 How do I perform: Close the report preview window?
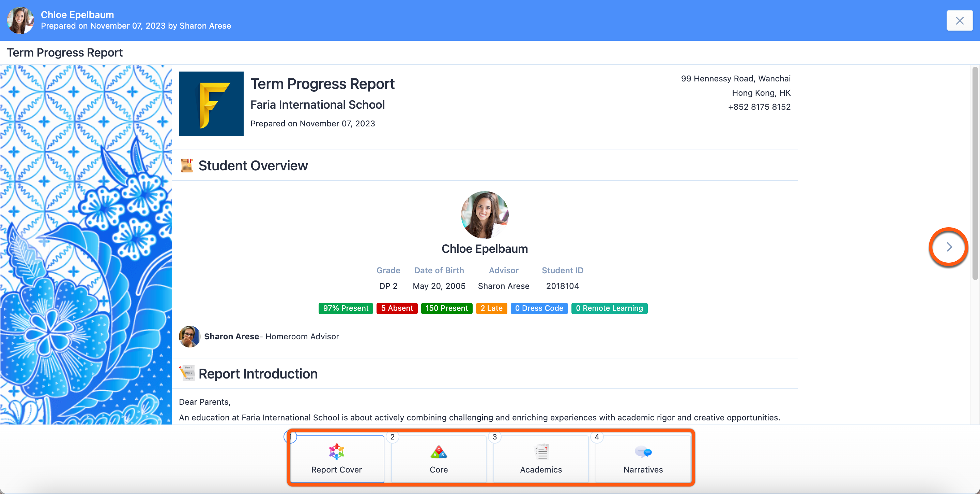tap(959, 20)
